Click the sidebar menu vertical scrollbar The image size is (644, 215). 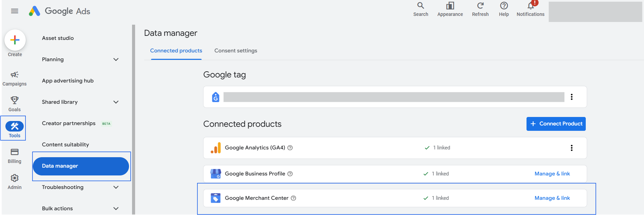[133, 119]
